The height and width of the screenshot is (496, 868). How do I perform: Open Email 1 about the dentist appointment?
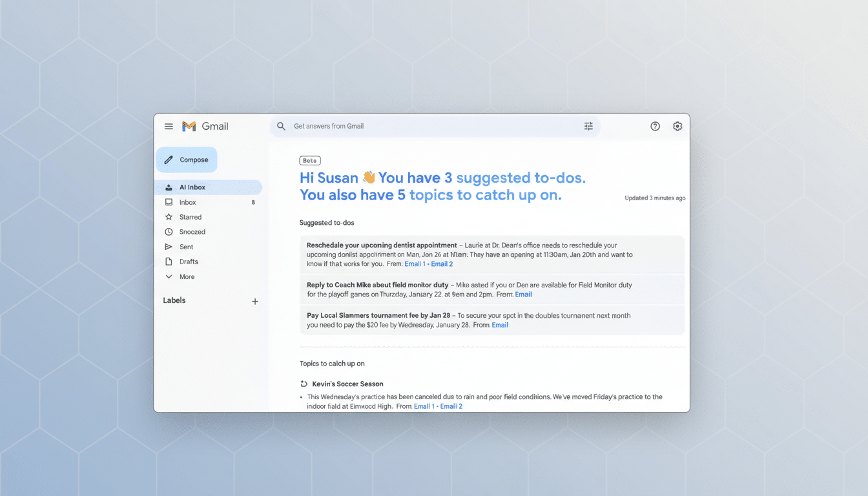pyautogui.click(x=414, y=263)
